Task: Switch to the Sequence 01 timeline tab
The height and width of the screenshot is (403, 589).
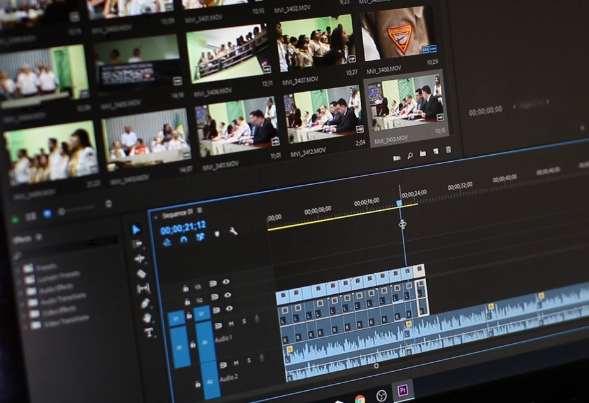Action: tap(177, 214)
